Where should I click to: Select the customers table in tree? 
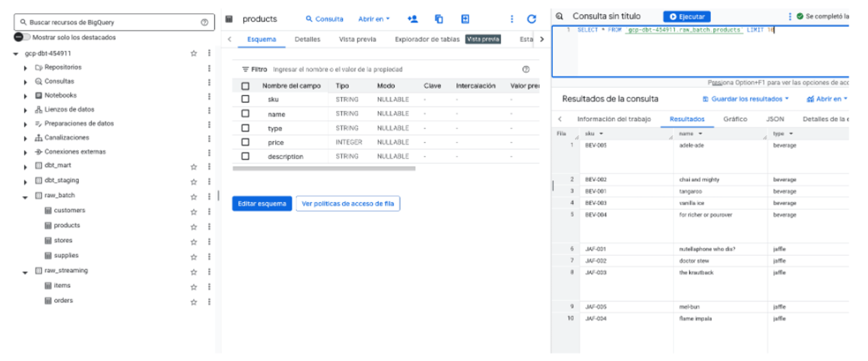coord(69,211)
